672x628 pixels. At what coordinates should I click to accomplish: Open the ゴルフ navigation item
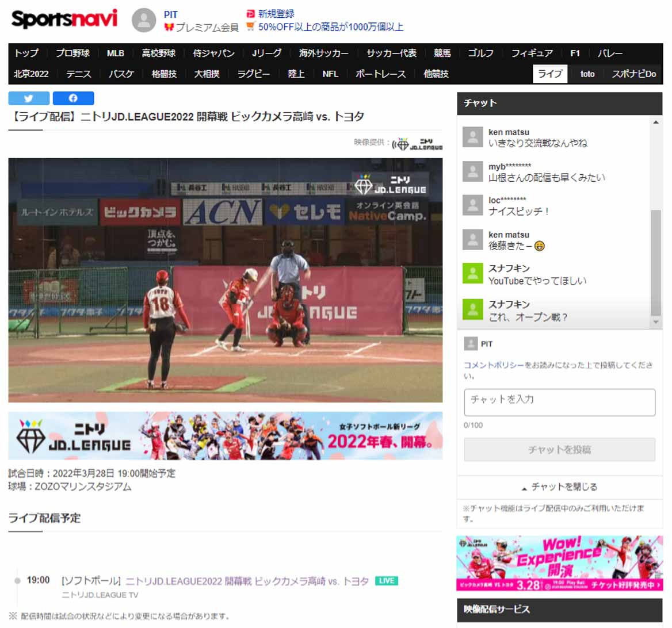[480, 53]
